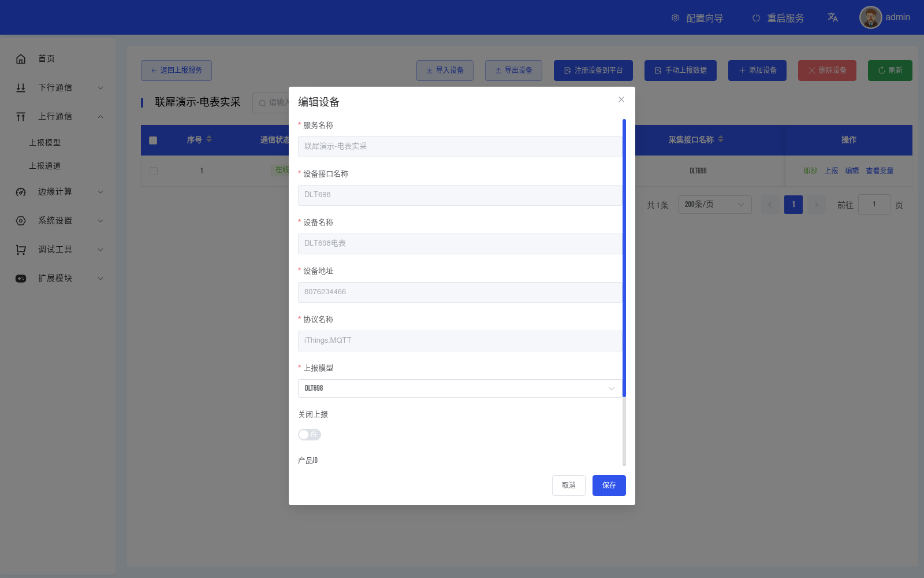Go to next page arrow

pos(816,205)
